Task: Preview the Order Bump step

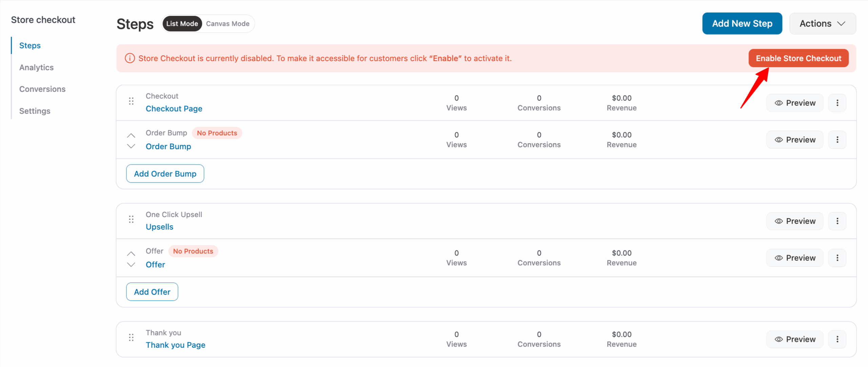Action: [x=794, y=140]
